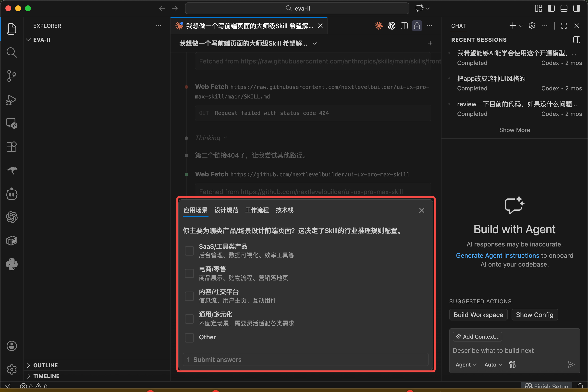Open the container box icon in activity bar

(12, 241)
